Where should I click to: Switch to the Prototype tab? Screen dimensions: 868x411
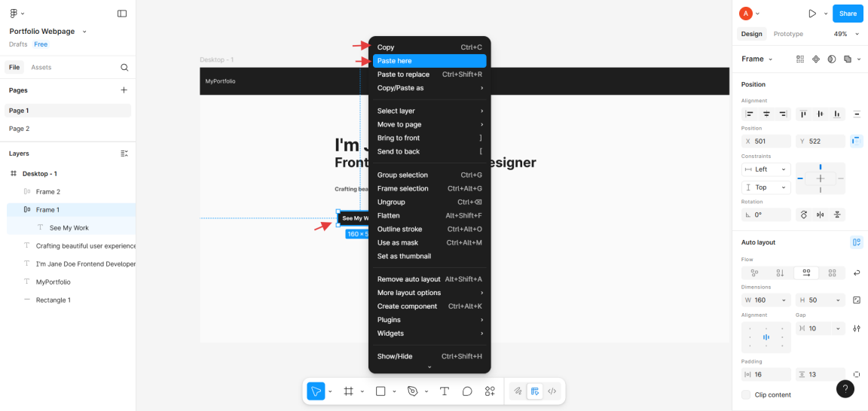click(788, 34)
